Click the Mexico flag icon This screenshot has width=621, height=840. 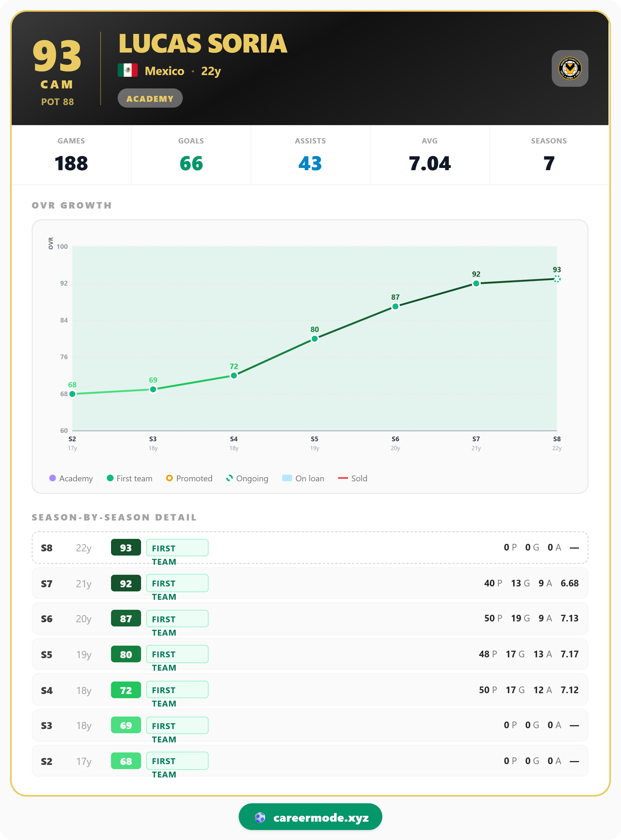pos(127,70)
